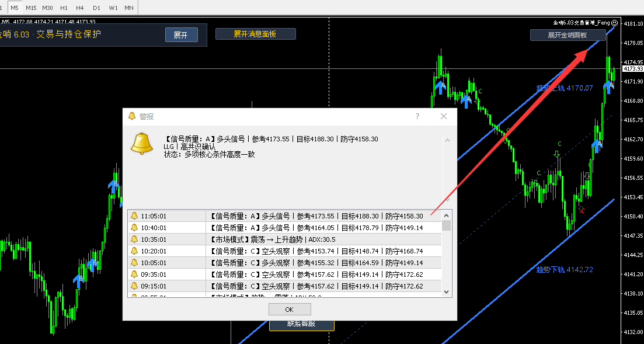Click alert list scrollbar down arrow

coord(447,292)
